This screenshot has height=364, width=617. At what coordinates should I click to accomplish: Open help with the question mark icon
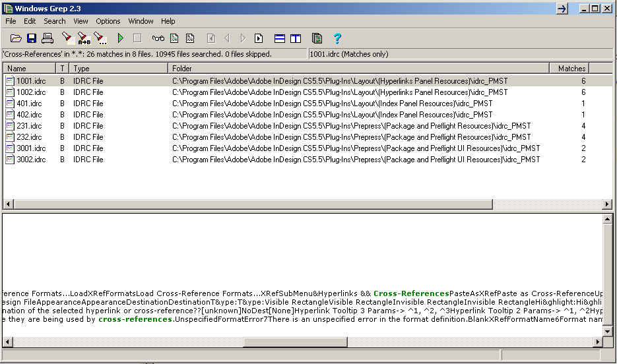pyautogui.click(x=337, y=38)
